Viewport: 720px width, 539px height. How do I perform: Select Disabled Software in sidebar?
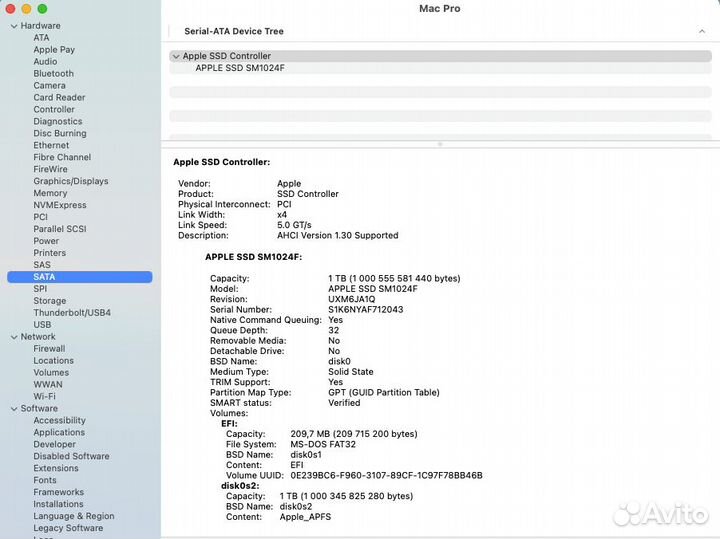71,456
